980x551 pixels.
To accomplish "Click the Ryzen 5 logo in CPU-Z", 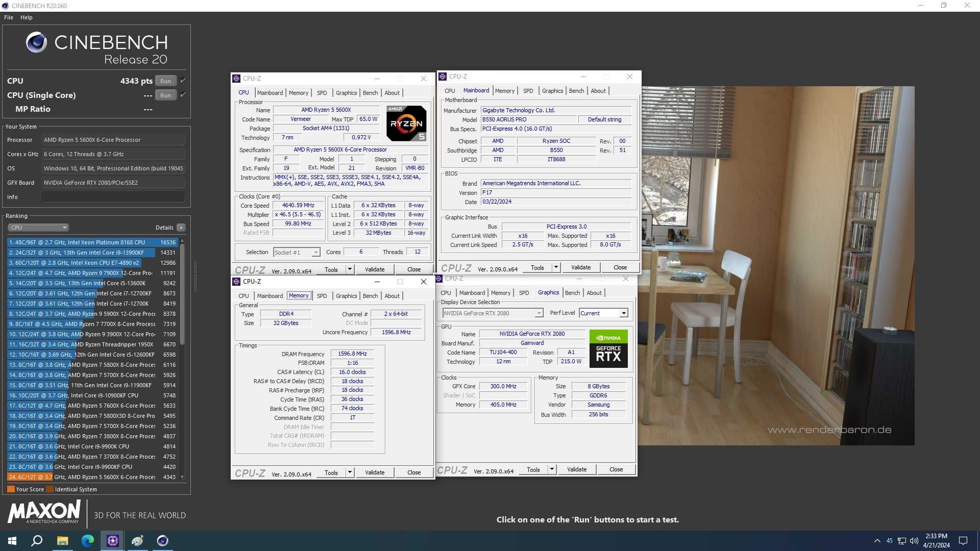I will [406, 123].
